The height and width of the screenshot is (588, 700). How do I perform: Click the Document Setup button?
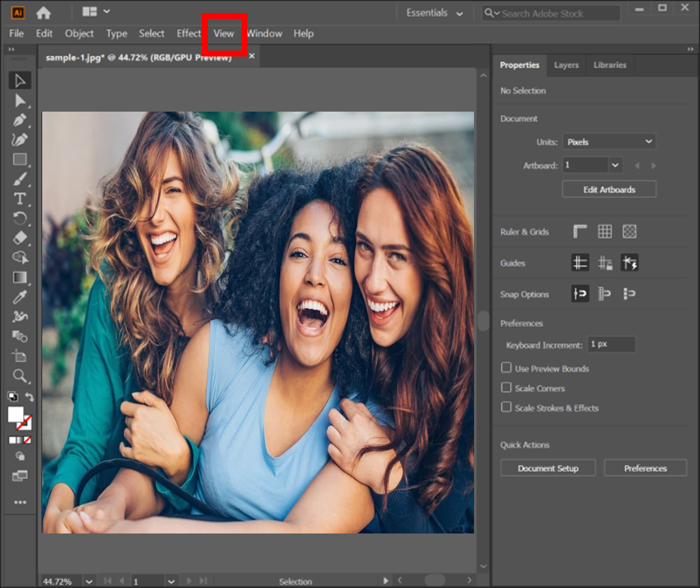coord(547,468)
